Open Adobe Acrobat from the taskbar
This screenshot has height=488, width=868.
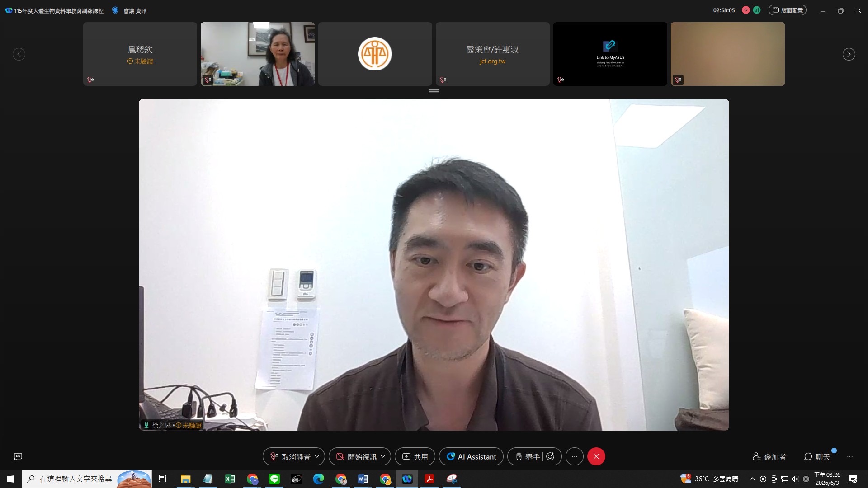[429, 479]
